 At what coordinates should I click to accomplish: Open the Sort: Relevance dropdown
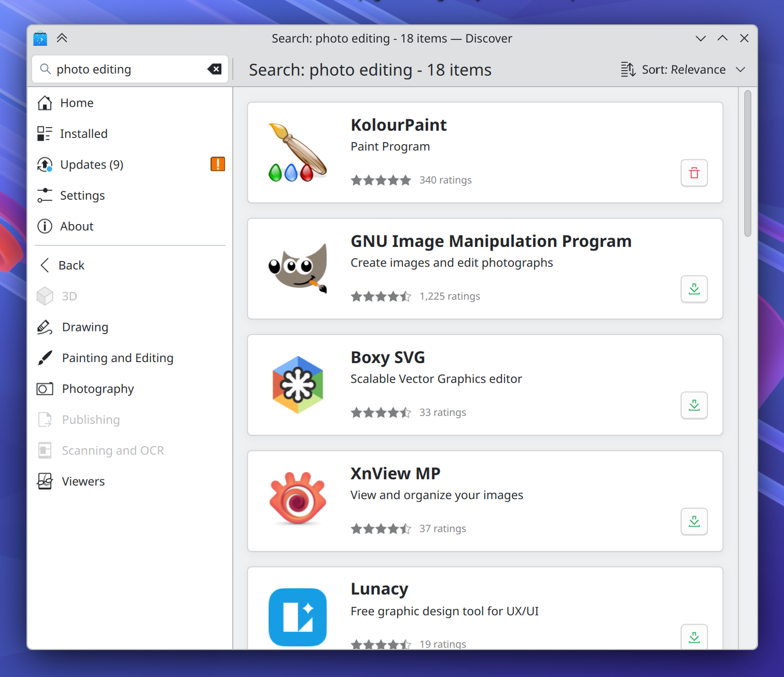(682, 69)
